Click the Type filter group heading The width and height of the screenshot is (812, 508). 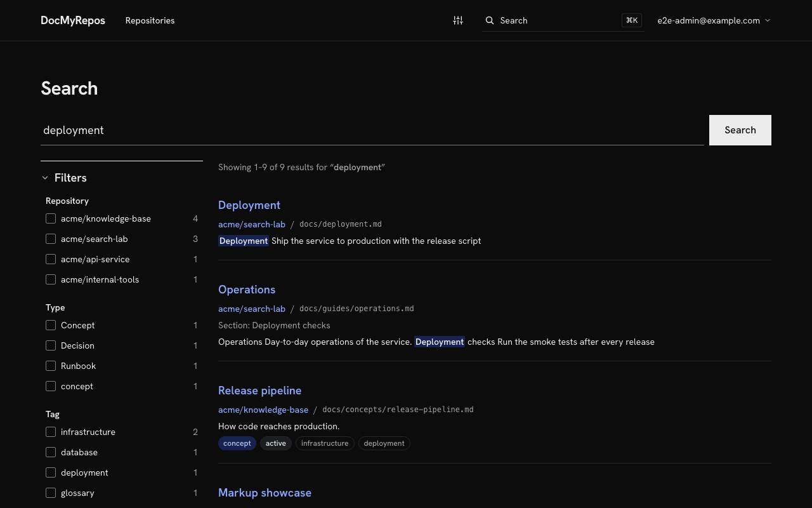55,307
